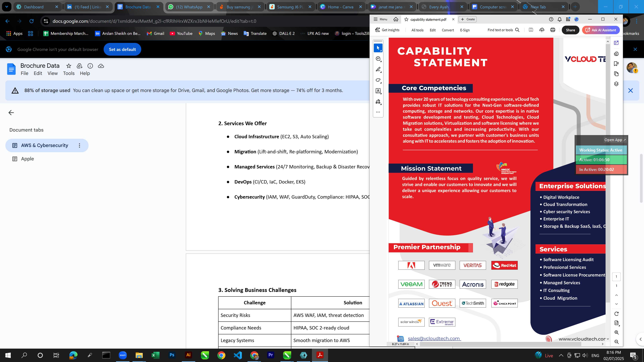
Task: Open the Edit tab in Acrobat
Action: click(433, 30)
